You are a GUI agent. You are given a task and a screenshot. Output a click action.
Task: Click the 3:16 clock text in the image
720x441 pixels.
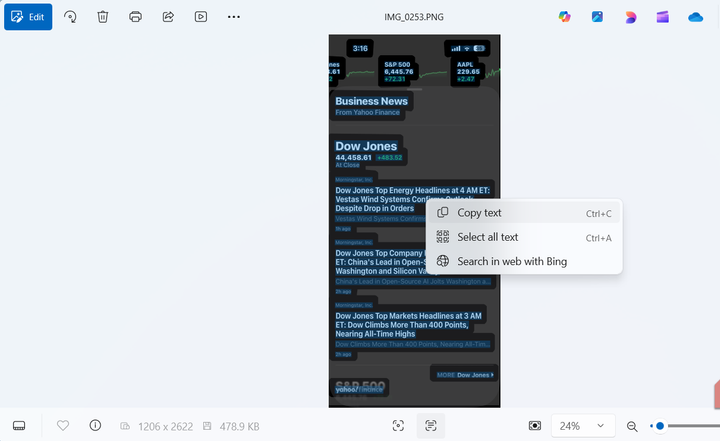point(360,48)
